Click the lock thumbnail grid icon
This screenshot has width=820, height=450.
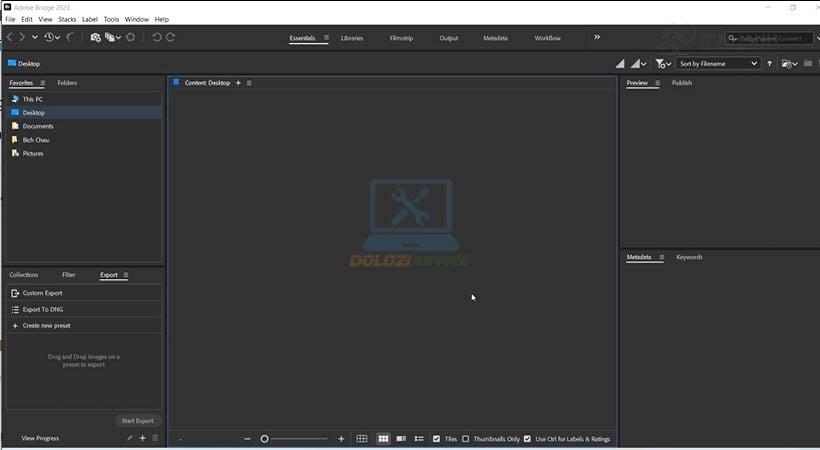[361, 439]
